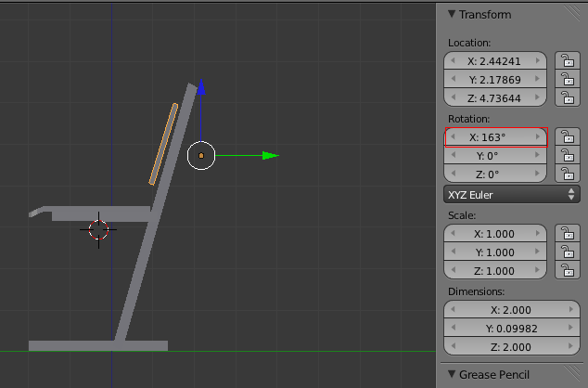The width and height of the screenshot is (588, 388).
Task: Click the Rotation X field 163°
Action: [x=495, y=137]
